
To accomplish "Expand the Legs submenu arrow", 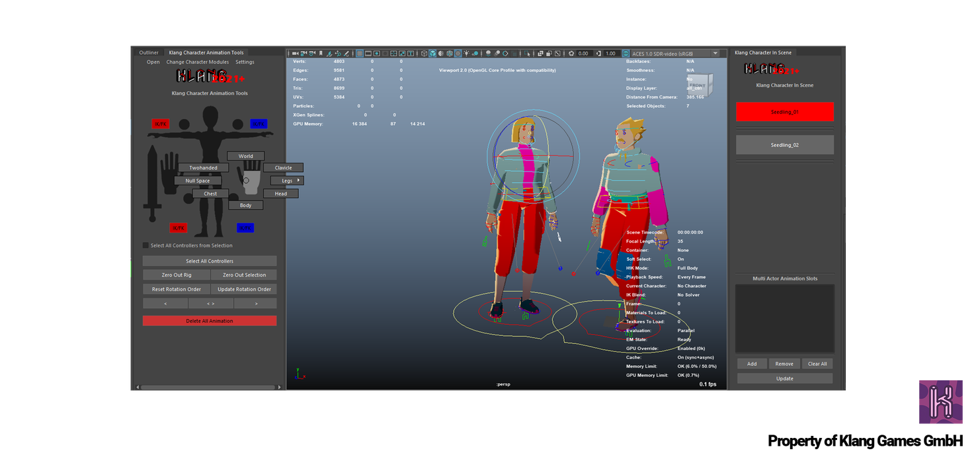I will point(298,181).
